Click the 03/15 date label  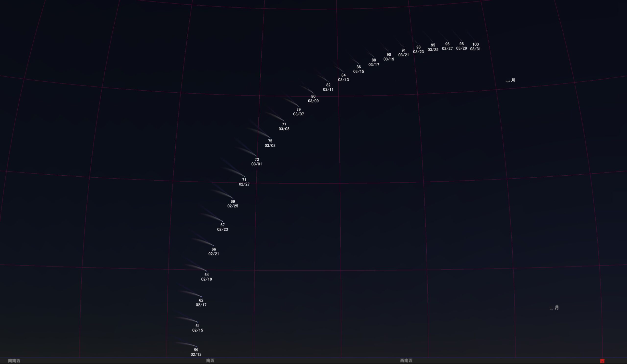[x=359, y=72]
